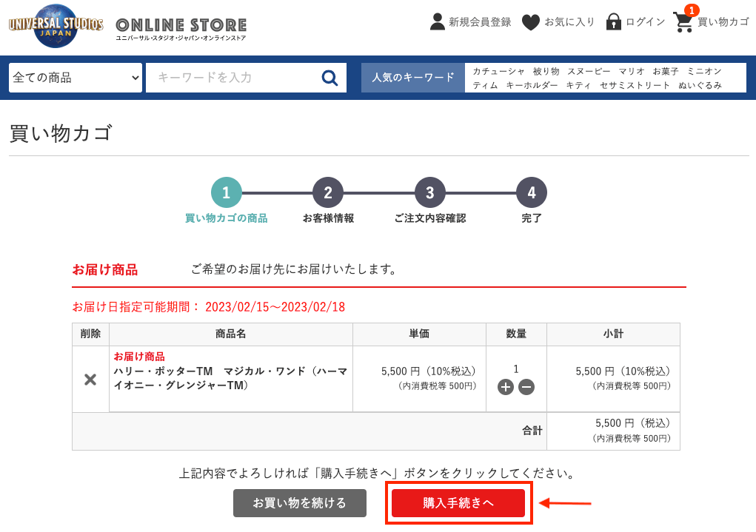Click the magnifying glass search icon
756x532 pixels.
330,78
